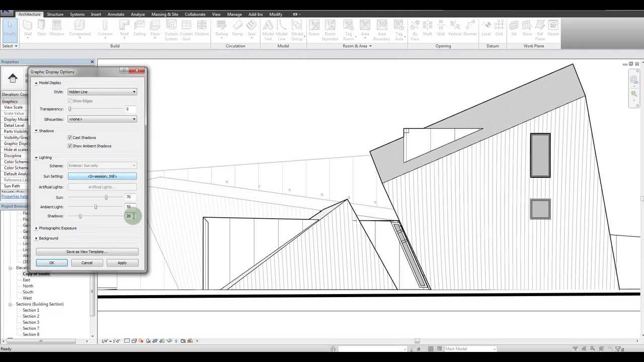Select the Level datum tool
The image size is (644, 362).
point(486,28)
